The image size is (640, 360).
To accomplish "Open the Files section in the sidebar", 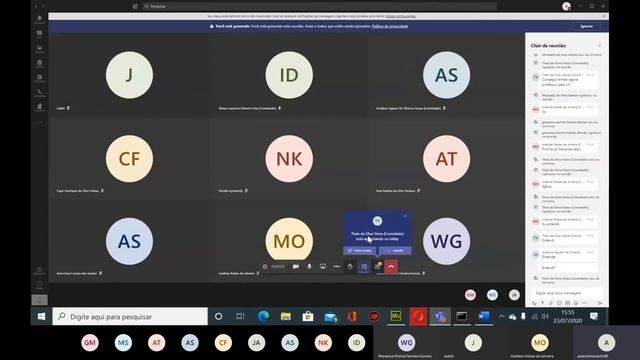I will 40,108.
